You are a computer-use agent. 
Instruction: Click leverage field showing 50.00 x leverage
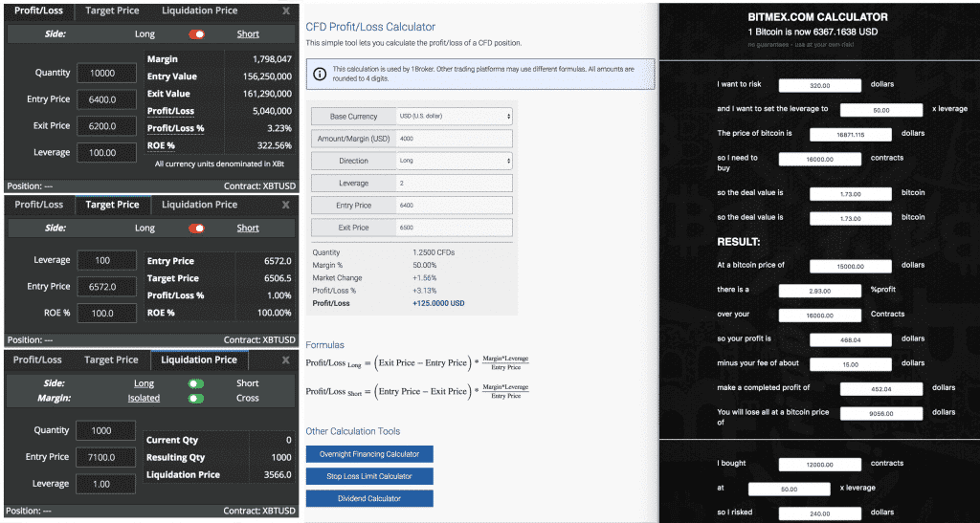point(881,110)
